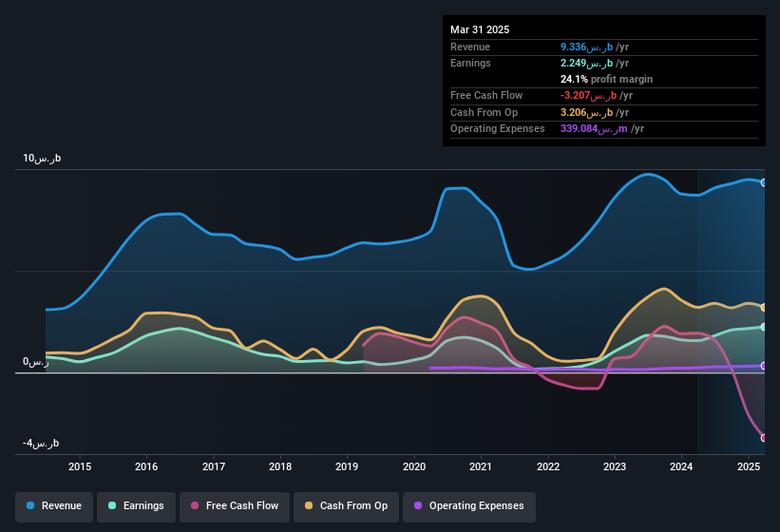Screen dimensions: 780x532
Task: Click the Operating Expenses end-point marker
Action: [x=764, y=366]
